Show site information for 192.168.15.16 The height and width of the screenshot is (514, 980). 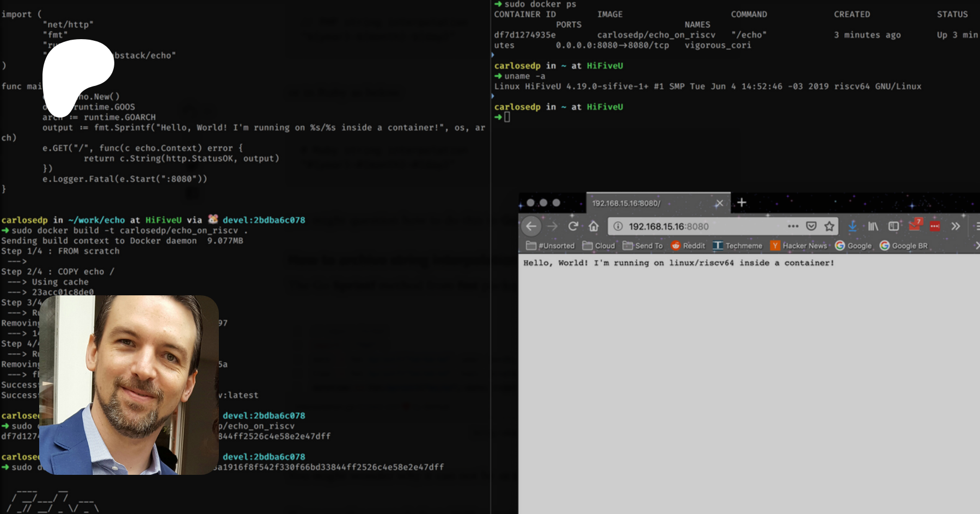click(x=618, y=226)
